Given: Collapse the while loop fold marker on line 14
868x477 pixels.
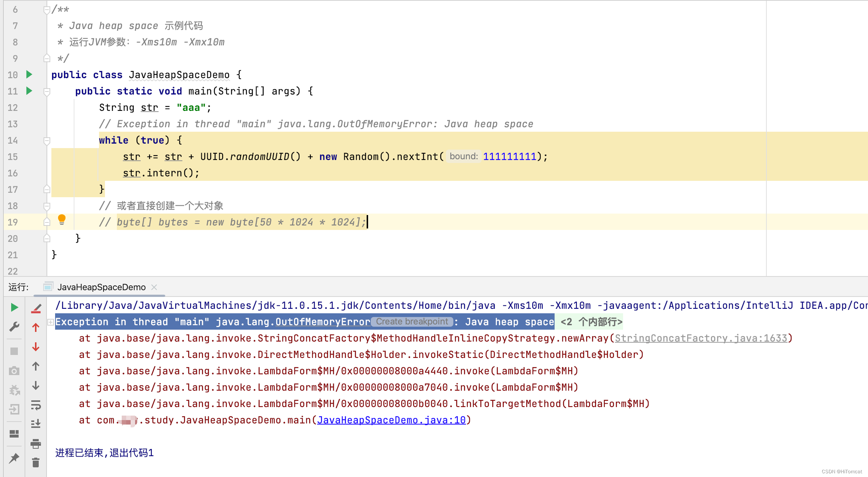Looking at the screenshot, I should [x=47, y=140].
